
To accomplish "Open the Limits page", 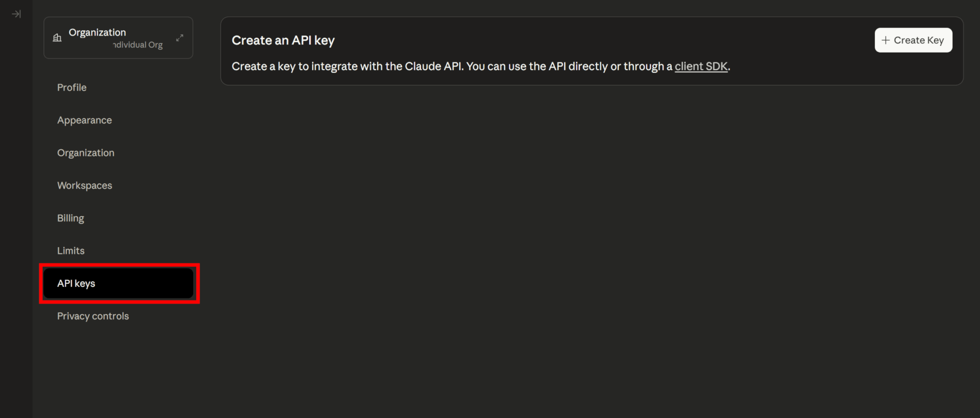I will [x=71, y=251].
